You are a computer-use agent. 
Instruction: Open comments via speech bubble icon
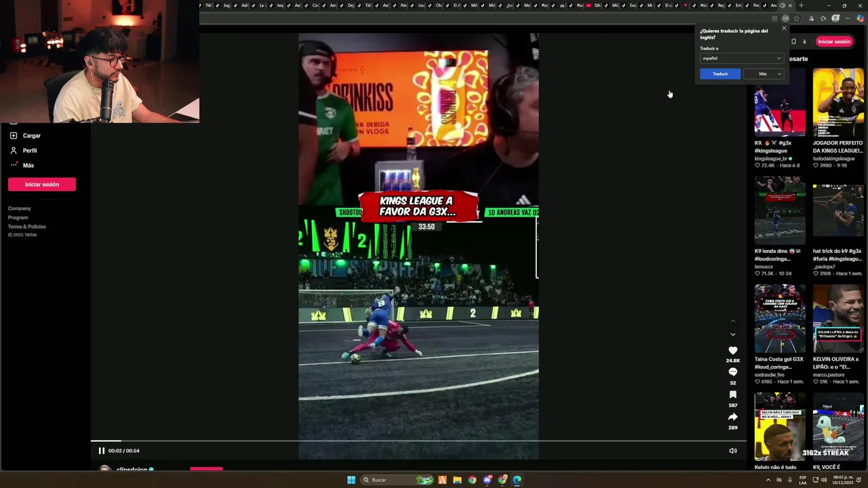[732, 372]
